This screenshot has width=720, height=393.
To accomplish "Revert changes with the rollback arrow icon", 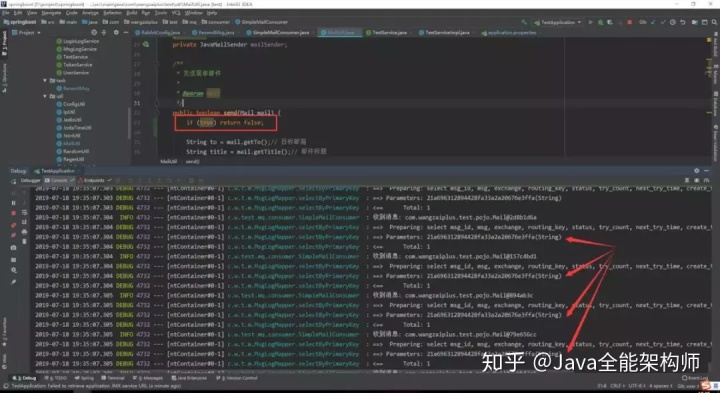I will [x=683, y=22].
